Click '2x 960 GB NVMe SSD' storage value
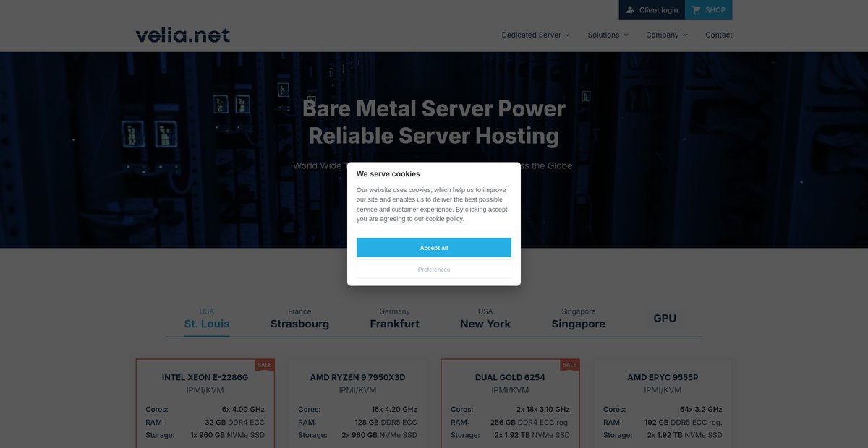 [380, 435]
